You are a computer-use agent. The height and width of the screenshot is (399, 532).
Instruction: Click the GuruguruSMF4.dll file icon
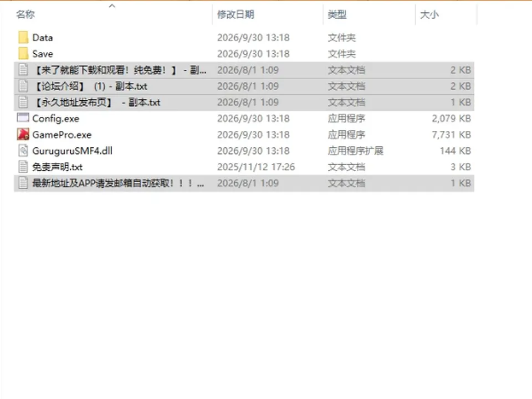click(23, 151)
